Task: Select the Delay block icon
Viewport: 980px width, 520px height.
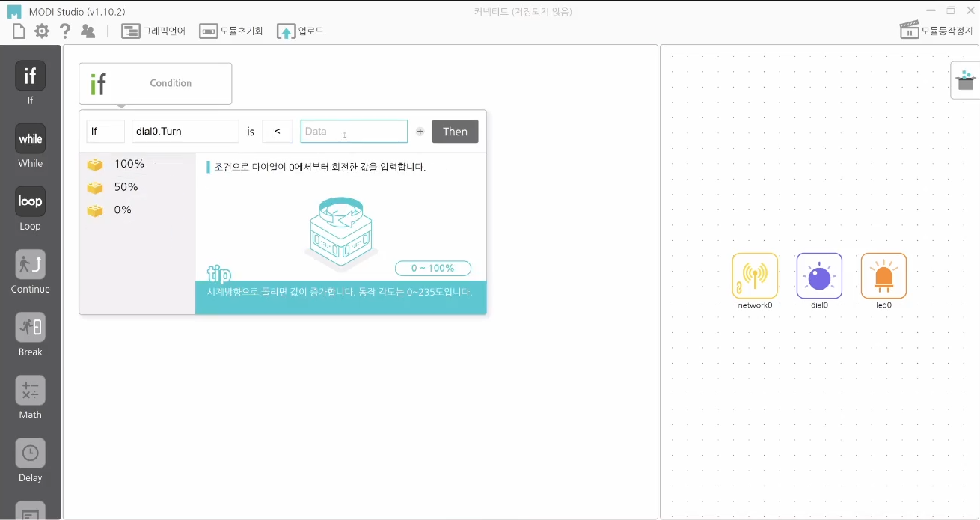Action: point(31,453)
